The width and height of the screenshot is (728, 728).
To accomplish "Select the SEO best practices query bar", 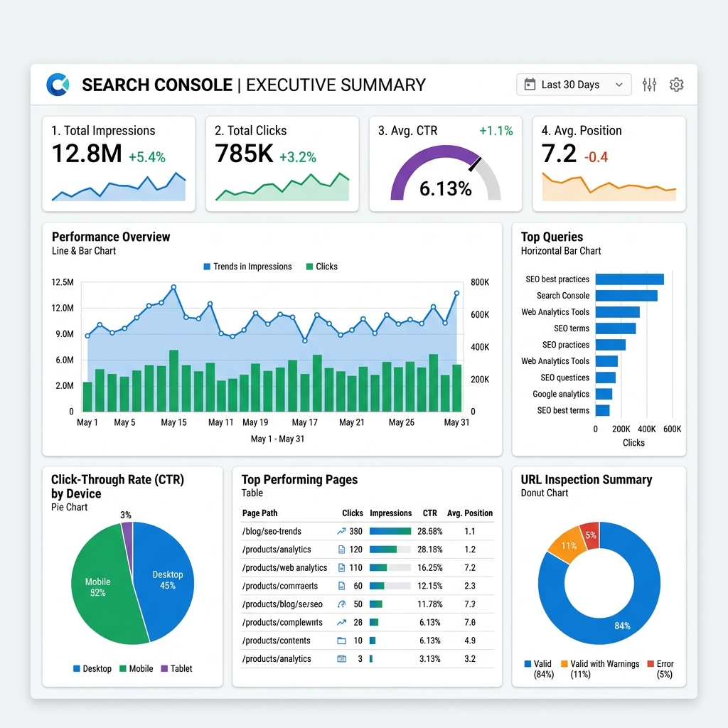I will (630, 279).
